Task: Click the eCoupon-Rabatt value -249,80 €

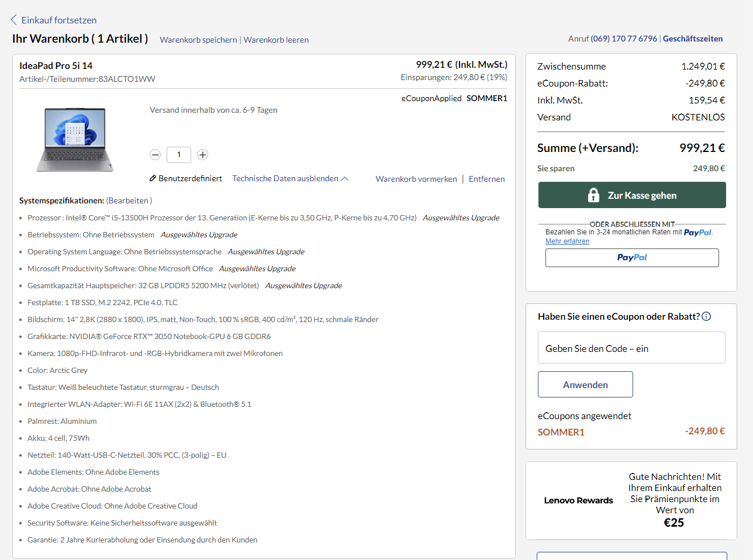Action: pos(705,84)
